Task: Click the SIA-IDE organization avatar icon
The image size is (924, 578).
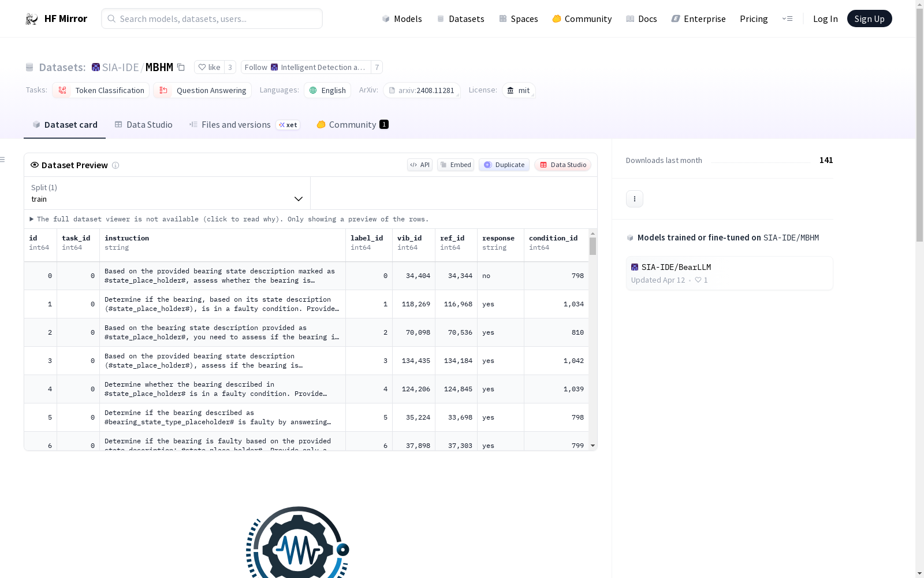Action: click(x=96, y=67)
